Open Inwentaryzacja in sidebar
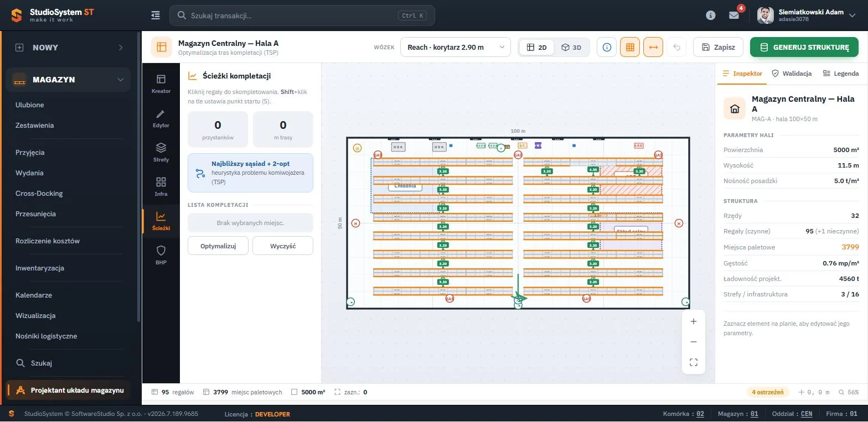The image size is (868, 422). (40, 268)
